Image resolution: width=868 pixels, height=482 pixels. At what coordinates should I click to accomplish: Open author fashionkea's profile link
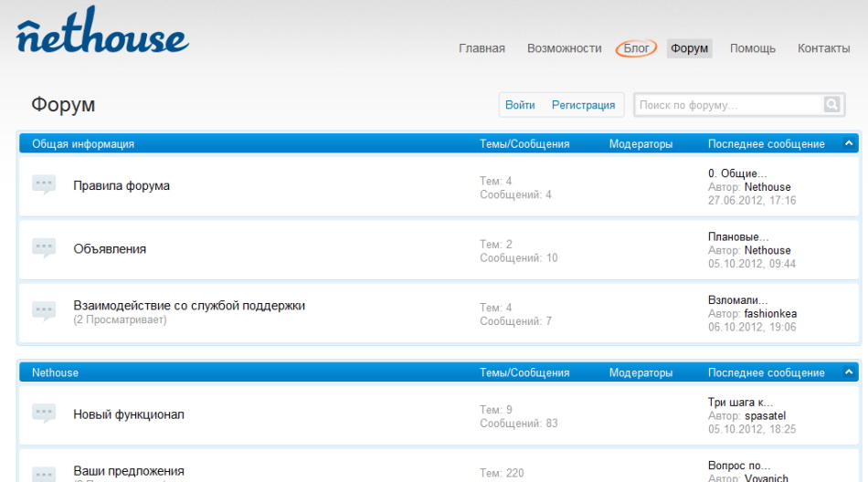[x=770, y=313]
